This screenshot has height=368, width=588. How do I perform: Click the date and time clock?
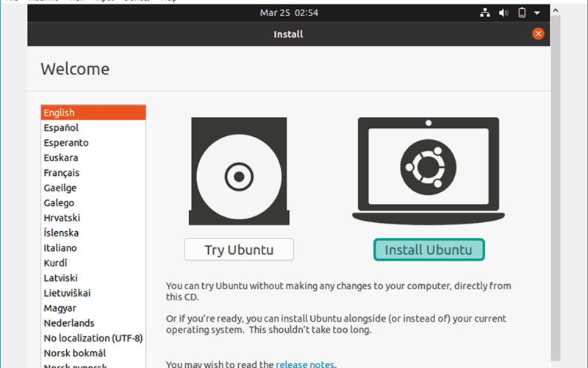tap(289, 13)
